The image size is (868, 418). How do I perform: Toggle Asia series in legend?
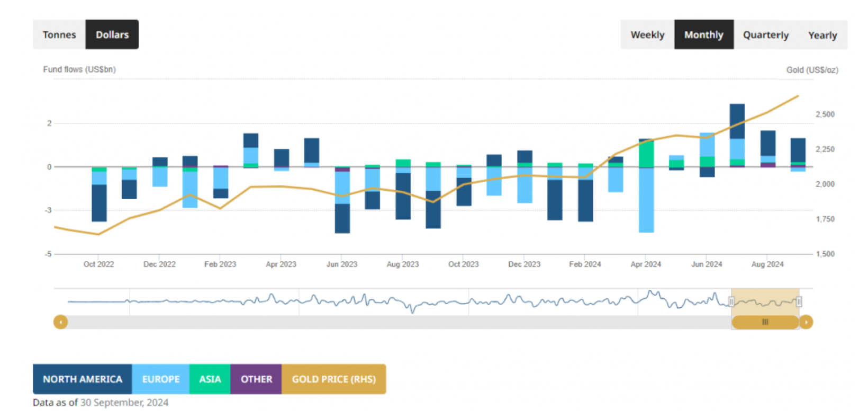click(x=210, y=379)
